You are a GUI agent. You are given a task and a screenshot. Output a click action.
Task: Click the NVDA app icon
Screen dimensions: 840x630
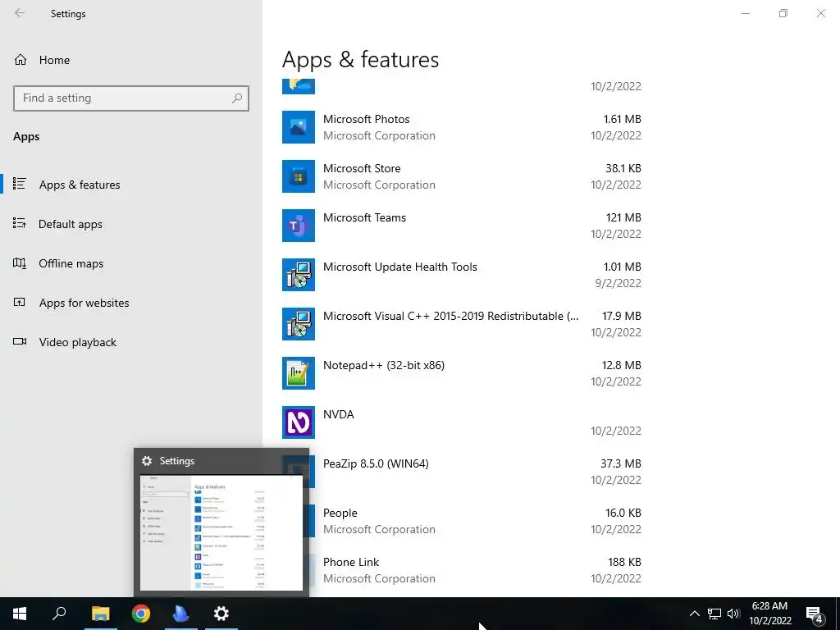tap(299, 422)
